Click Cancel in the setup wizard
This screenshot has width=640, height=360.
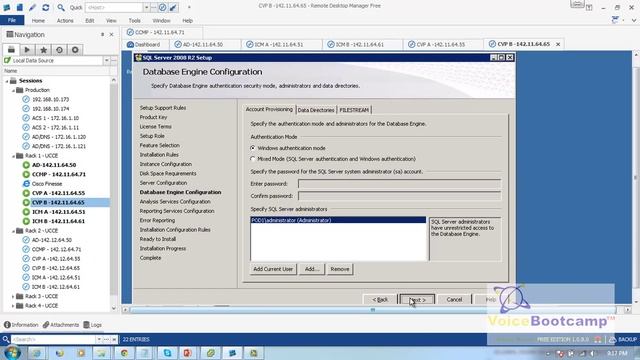(454, 300)
